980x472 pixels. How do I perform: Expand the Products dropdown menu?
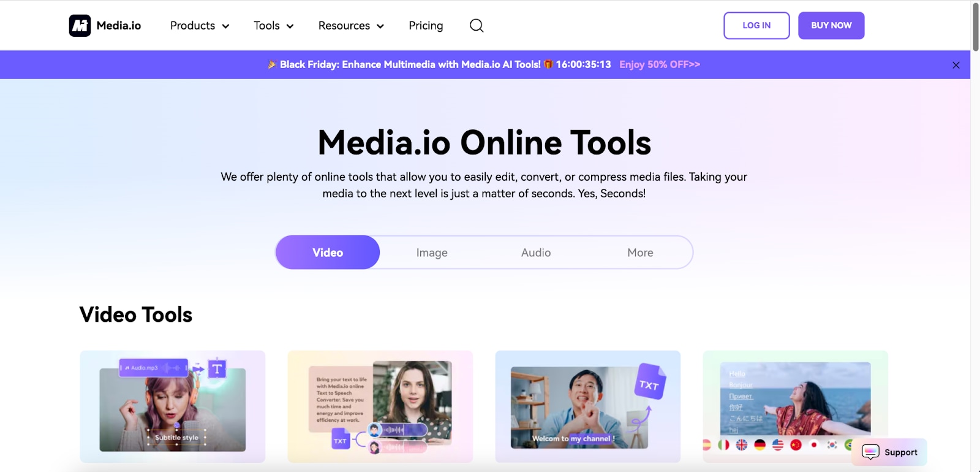(x=200, y=26)
